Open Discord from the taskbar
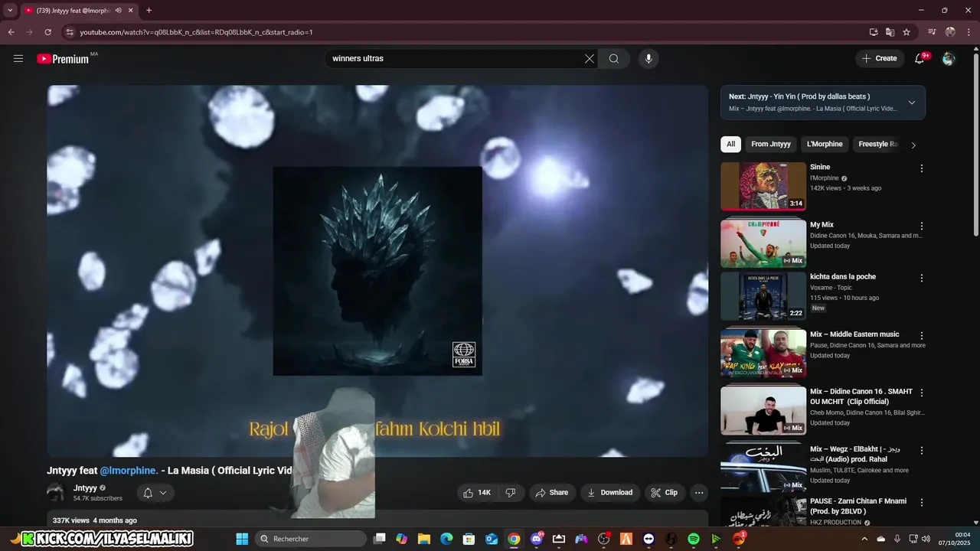Screen dimensions: 980x551 point(537,539)
